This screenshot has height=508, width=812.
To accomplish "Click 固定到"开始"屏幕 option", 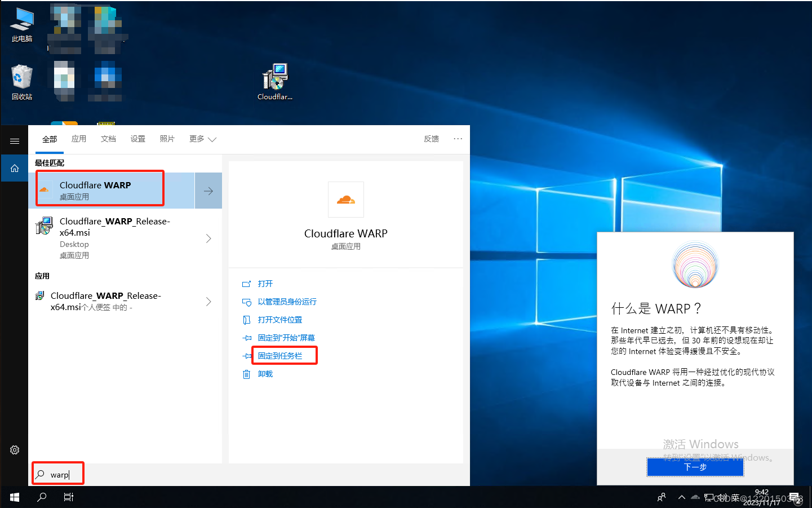I will click(286, 338).
